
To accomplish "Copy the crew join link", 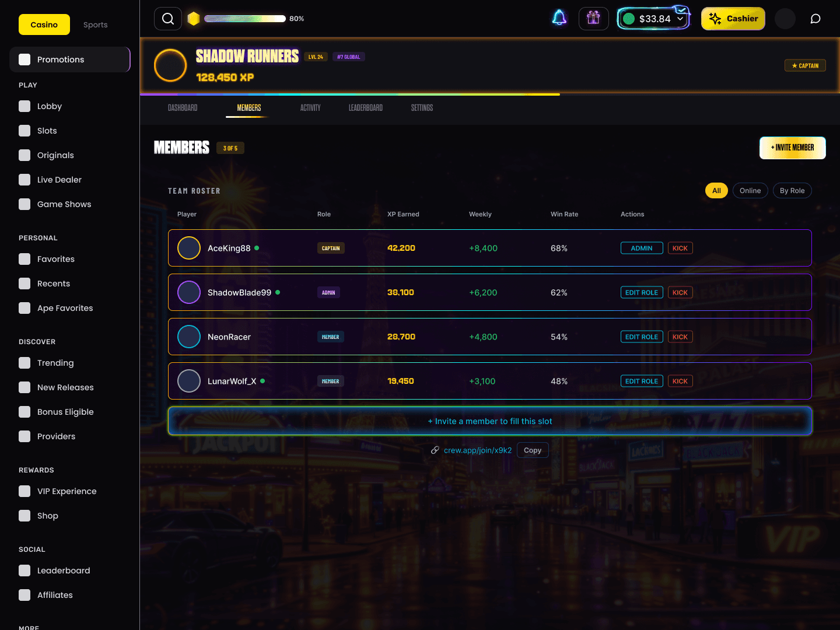I will [533, 450].
